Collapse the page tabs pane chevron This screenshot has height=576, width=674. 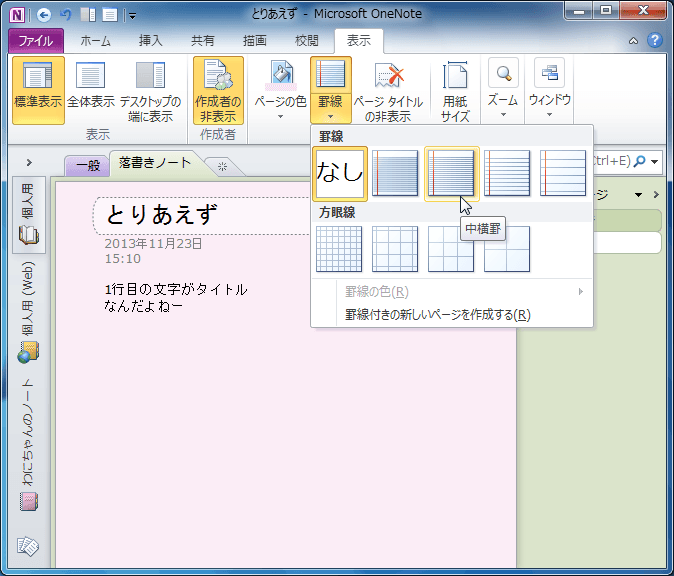point(656,195)
